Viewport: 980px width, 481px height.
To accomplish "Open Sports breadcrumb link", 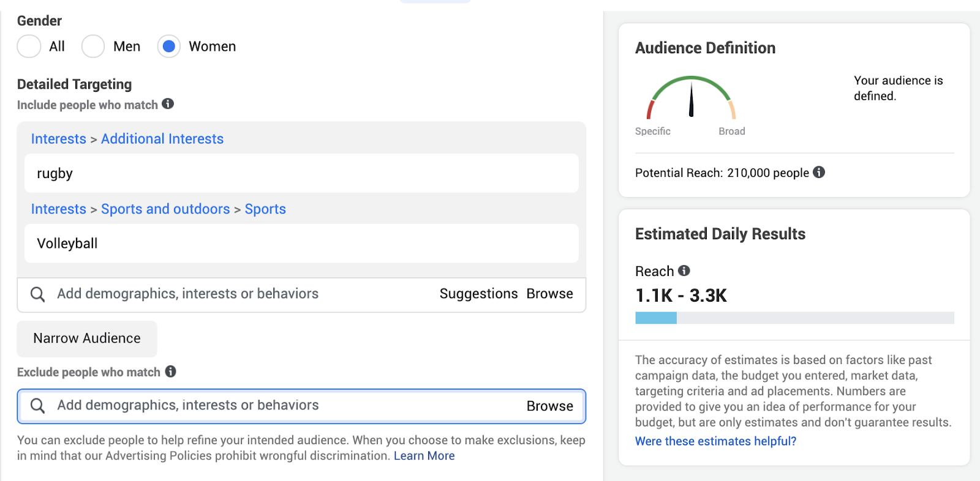I will click(x=265, y=209).
